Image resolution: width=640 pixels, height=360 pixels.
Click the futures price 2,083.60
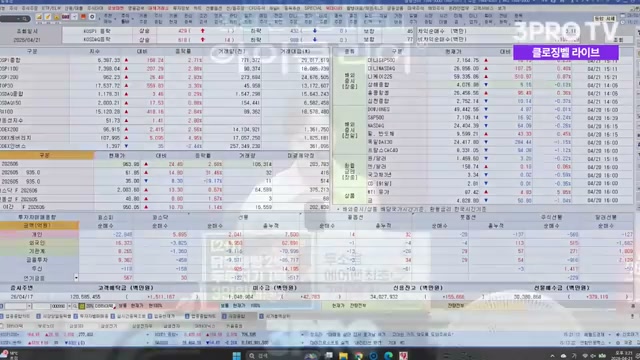point(129,190)
